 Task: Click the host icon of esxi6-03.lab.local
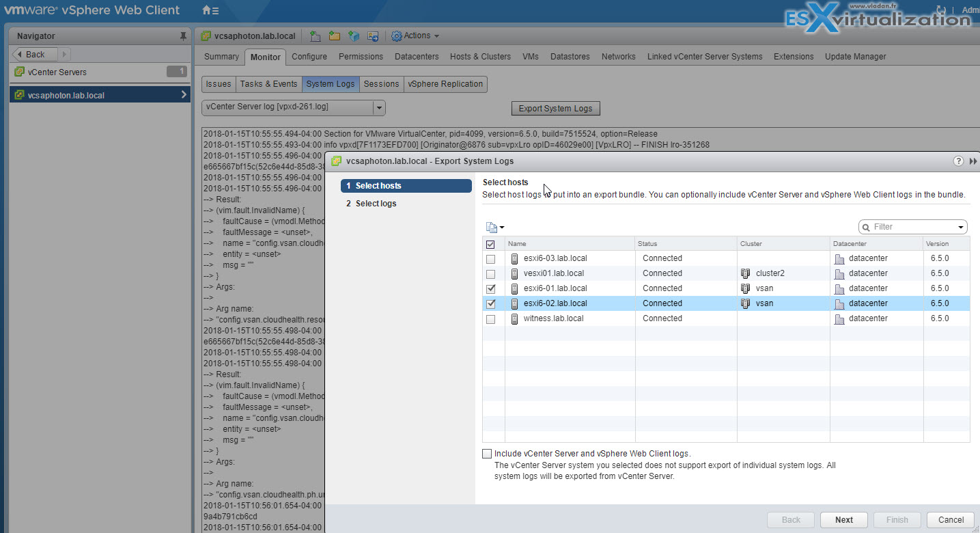(515, 258)
